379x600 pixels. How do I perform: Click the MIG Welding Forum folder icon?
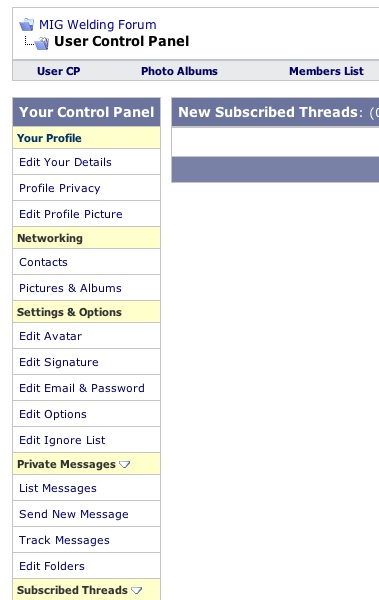tap(27, 24)
